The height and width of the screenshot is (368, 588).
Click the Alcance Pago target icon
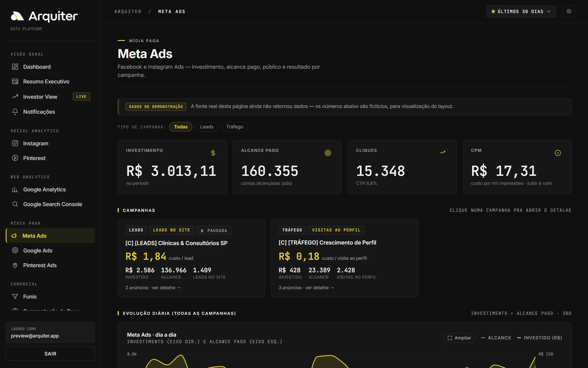pos(328,153)
